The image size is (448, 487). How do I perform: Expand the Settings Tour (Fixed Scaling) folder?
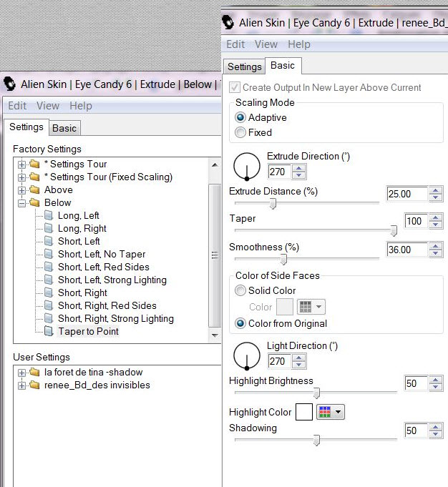[x=21, y=177]
